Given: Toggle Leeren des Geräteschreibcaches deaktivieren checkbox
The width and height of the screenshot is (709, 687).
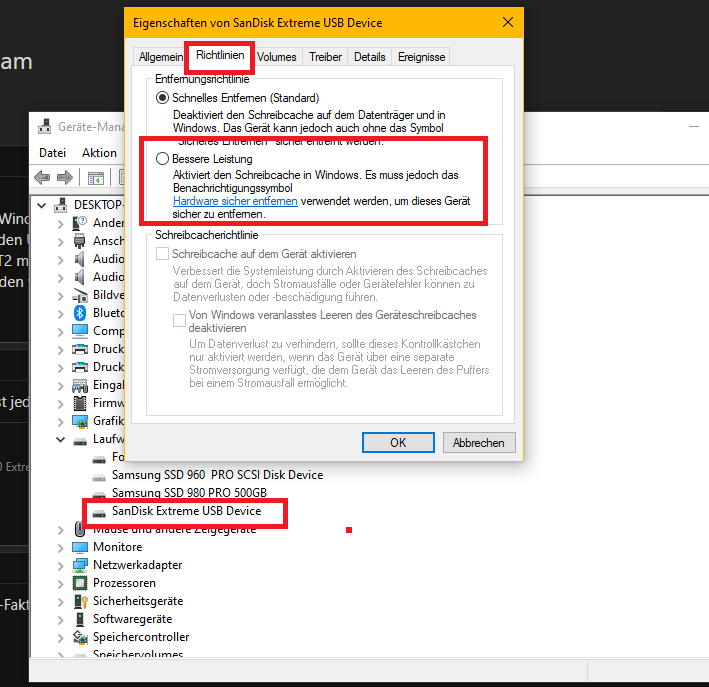Looking at the screenshot, I should click(x=179, y=320).
